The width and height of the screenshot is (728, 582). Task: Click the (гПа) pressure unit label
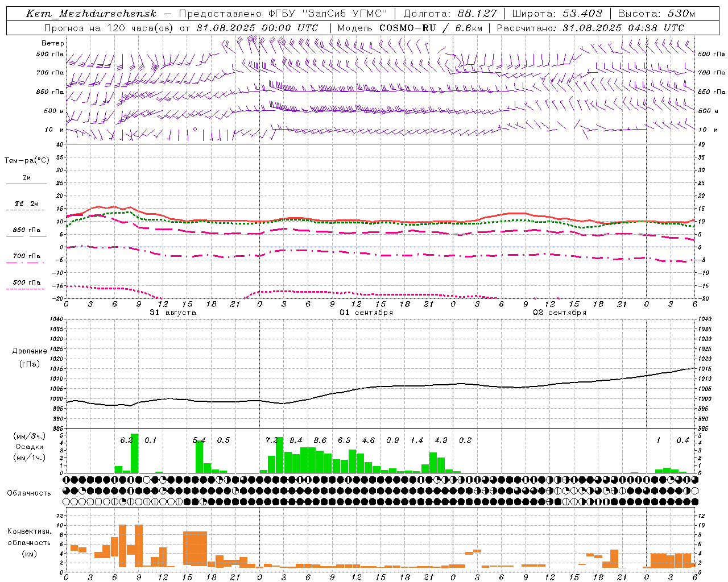tap(30, 364)
